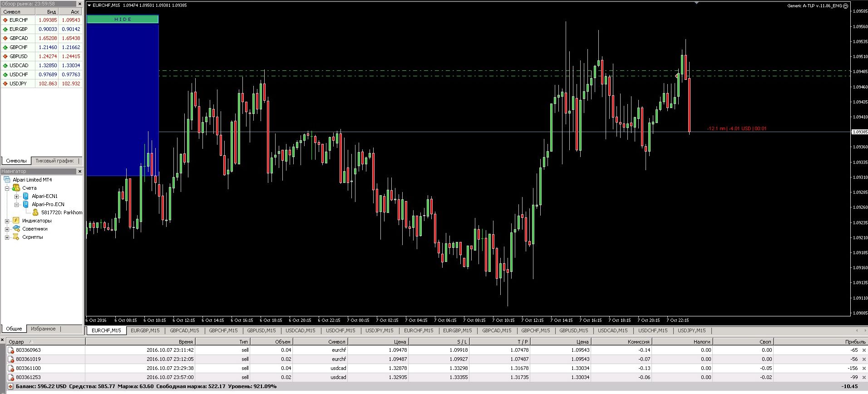Click the Советники expert advisors icon

tap(16, 229)
